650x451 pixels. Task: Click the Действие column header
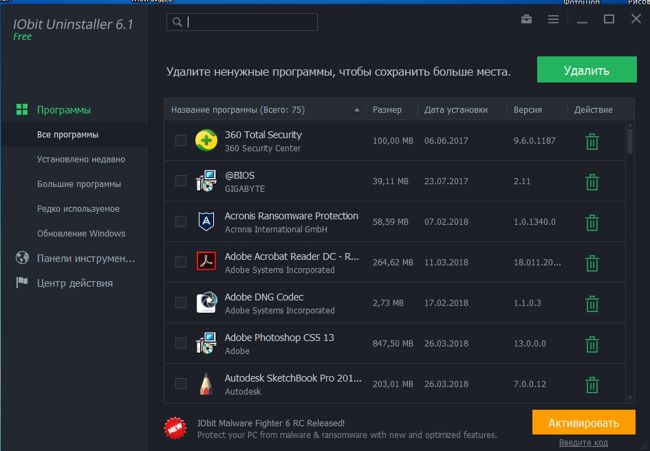[x=593, y=110]
